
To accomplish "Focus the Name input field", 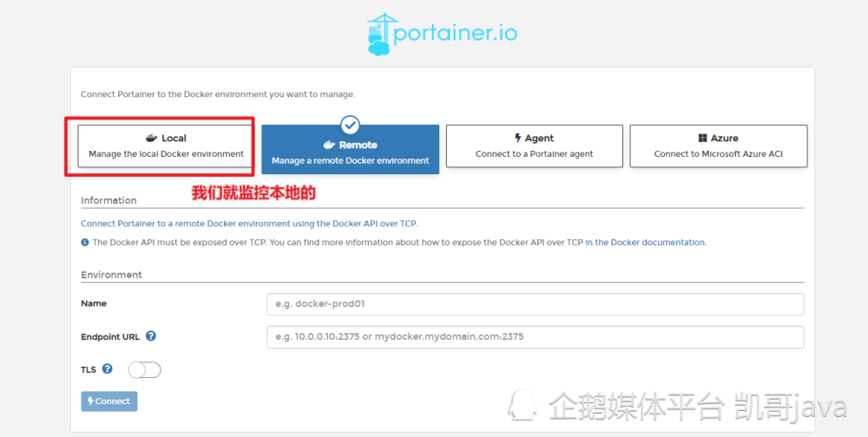I will pyautogui.click(x=536, y=304).
